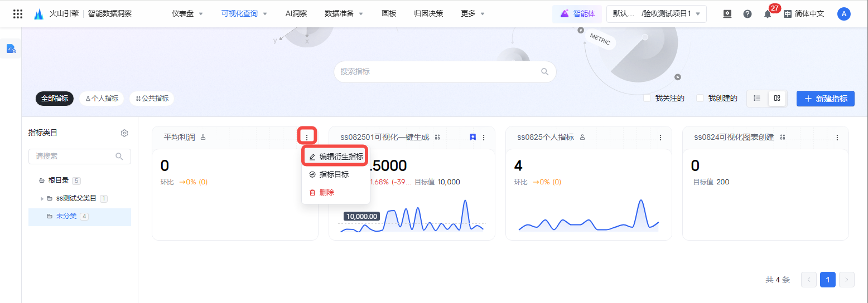Open the screen/monitor icon in top bar
The image size is (868, 303).
(x=727, y=14)
